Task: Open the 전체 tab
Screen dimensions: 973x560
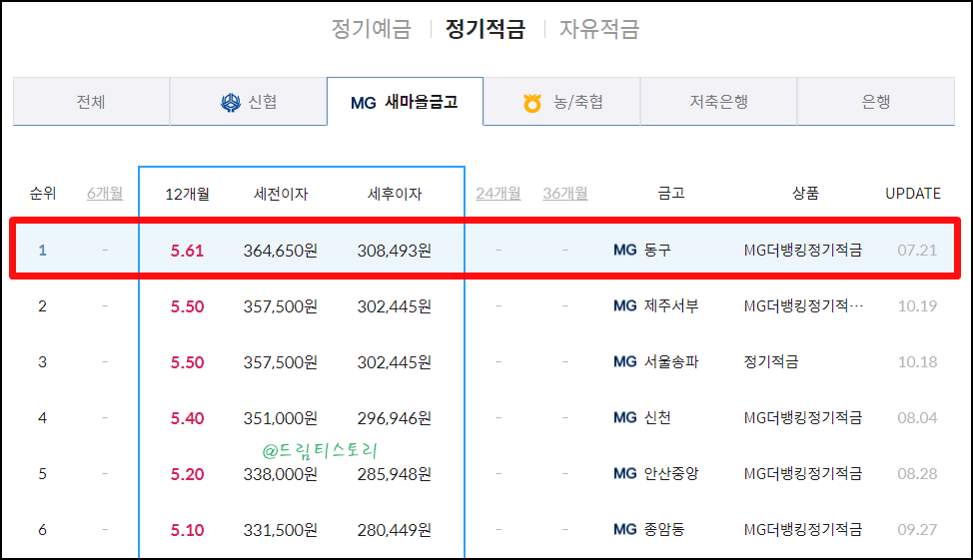Action: 91,101
